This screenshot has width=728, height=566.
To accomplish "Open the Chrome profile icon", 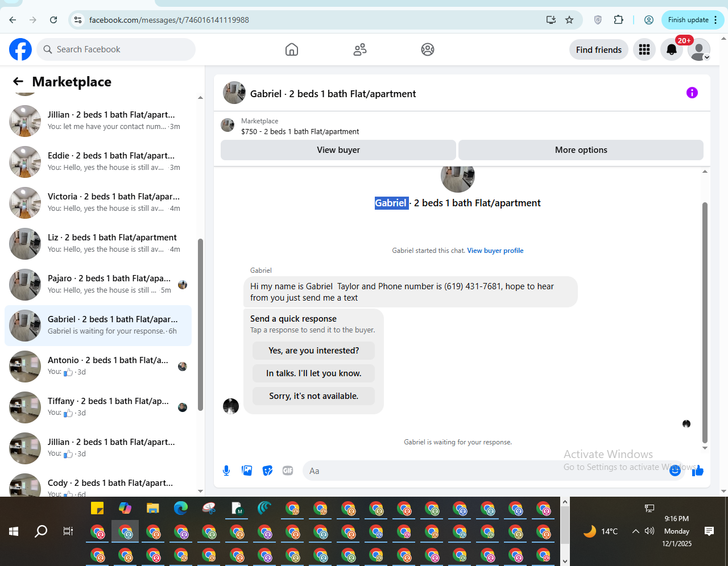I will tap(648, 20).
